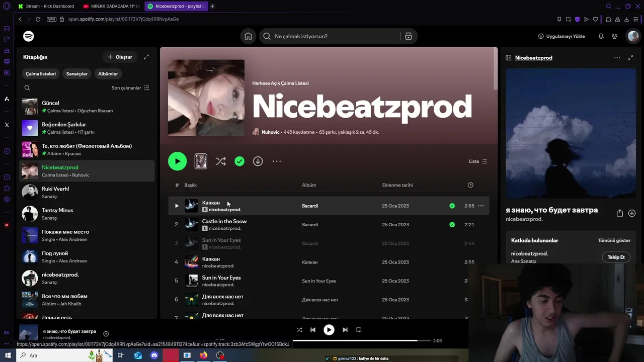Toggle repeat in the player bar
Image resolution: width=644 pixels, height=362 pixels.
(358, 330)
